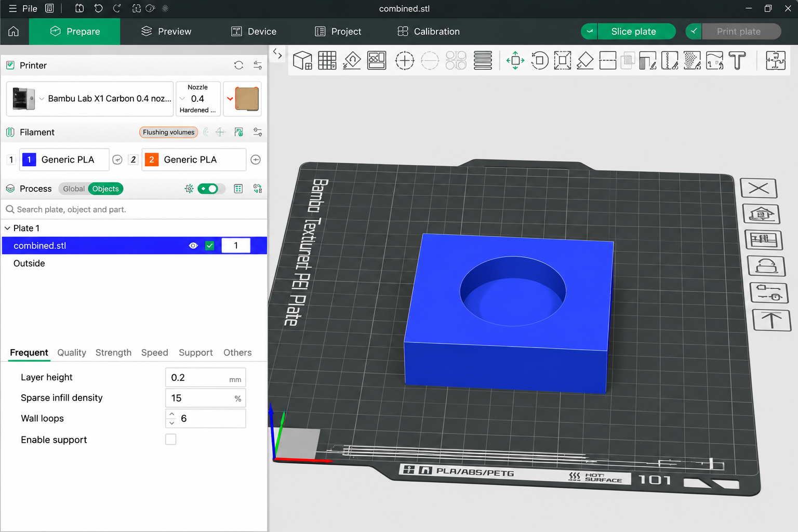Click the Arrange all objects icon

(377, 60)
